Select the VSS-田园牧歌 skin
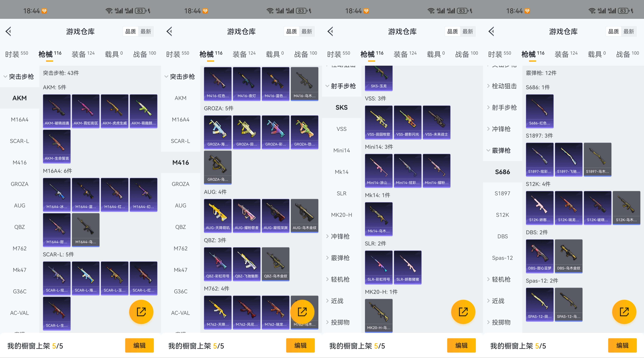The height and width of the screenshot is (358, 644). pos(379,122)
